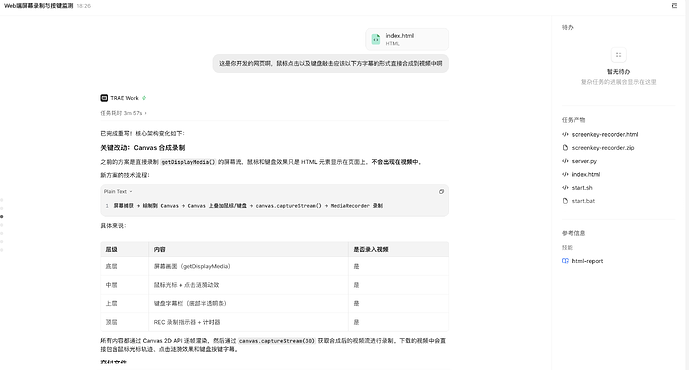
Task: Click the table cell 'REC 录制指示器 + 计时器'
Action: point(248,322)
